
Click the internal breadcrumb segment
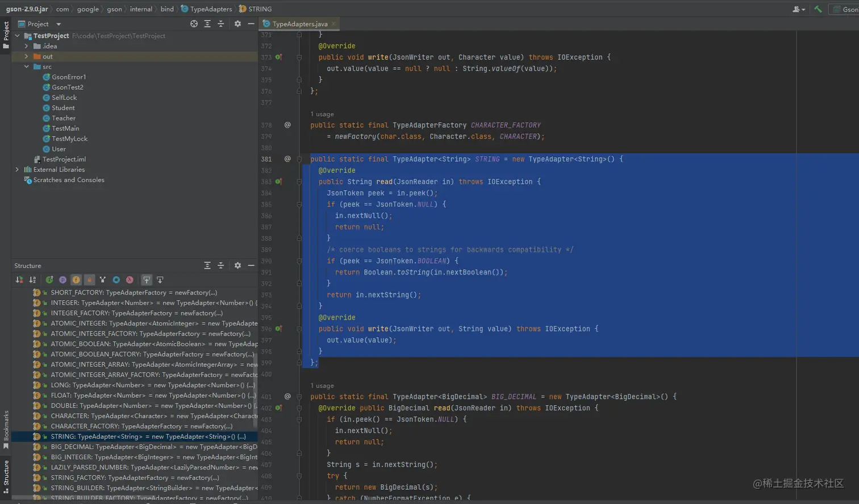[x=141, y=9]
